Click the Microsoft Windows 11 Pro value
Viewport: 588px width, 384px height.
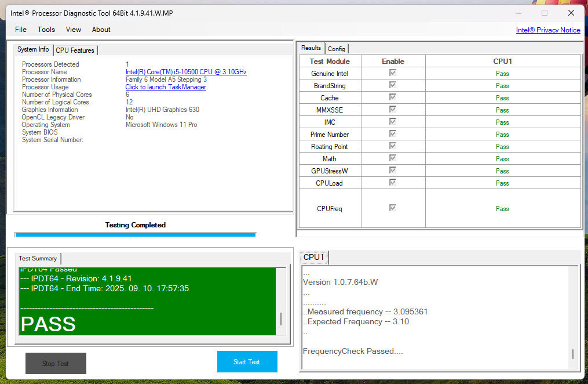tap(161, 125)
